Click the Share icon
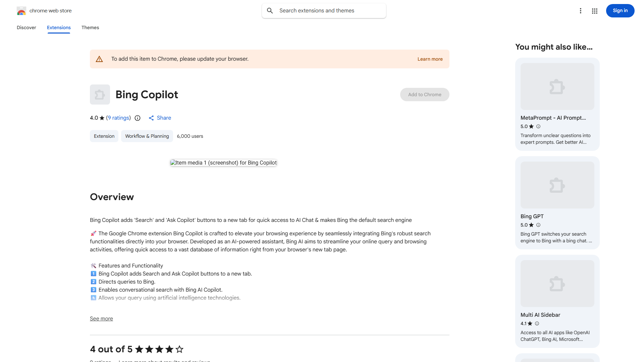 [151, 118]
